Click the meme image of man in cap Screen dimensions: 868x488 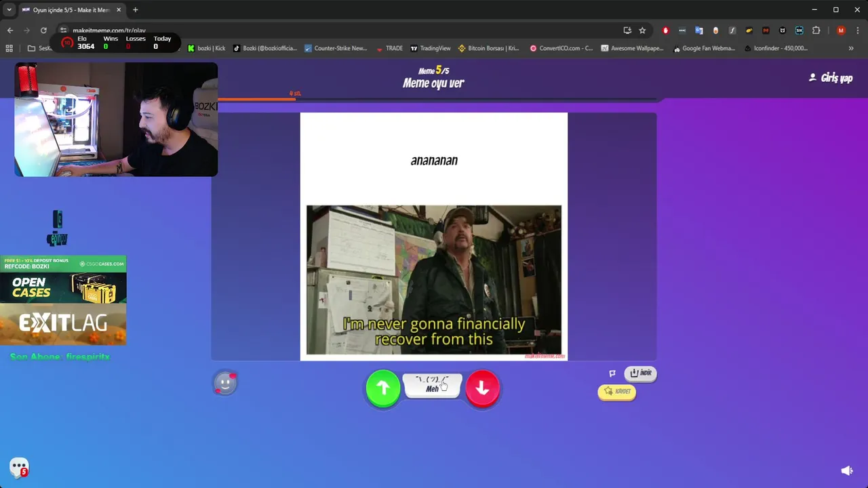click(x=434, y=280)
